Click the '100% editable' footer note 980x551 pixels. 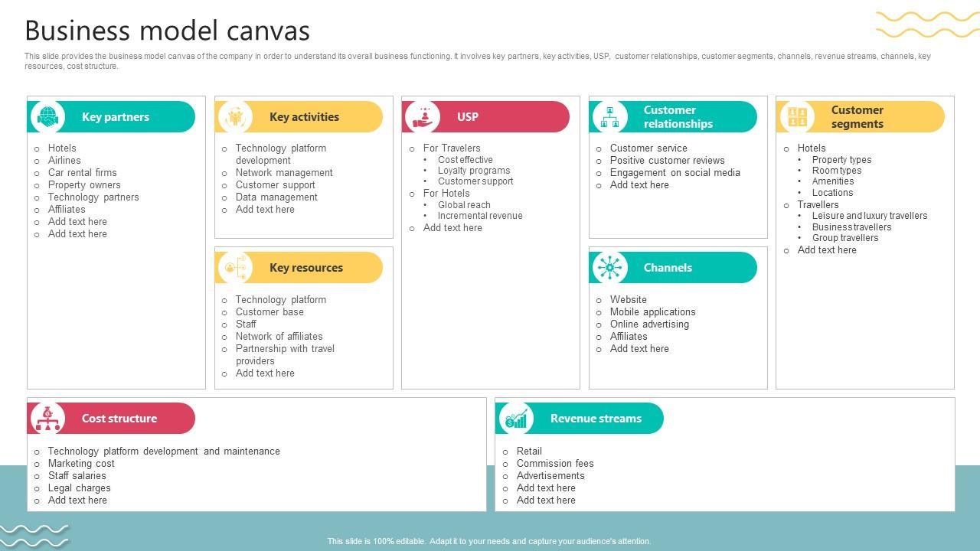click(489, 541)
